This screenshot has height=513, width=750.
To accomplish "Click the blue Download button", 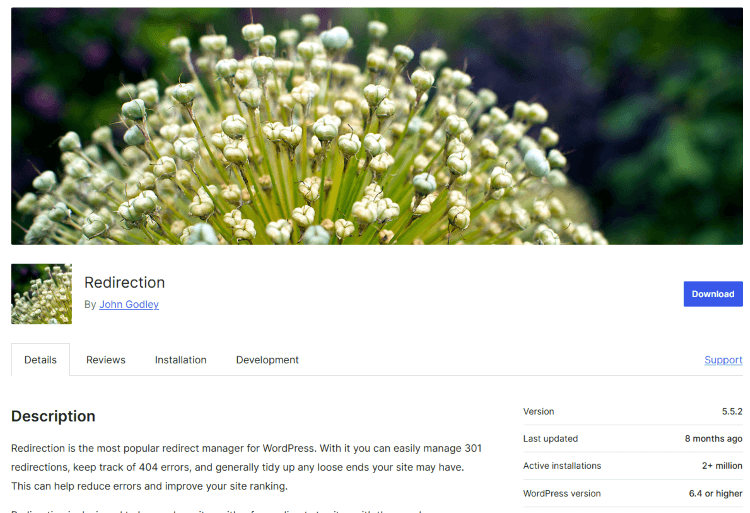I will pos(712,294).
